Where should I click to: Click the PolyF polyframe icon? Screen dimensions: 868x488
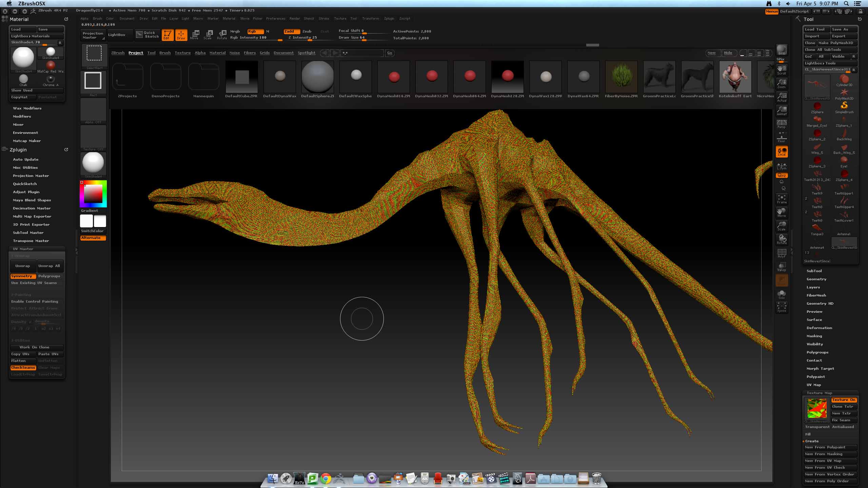point(782,253)
